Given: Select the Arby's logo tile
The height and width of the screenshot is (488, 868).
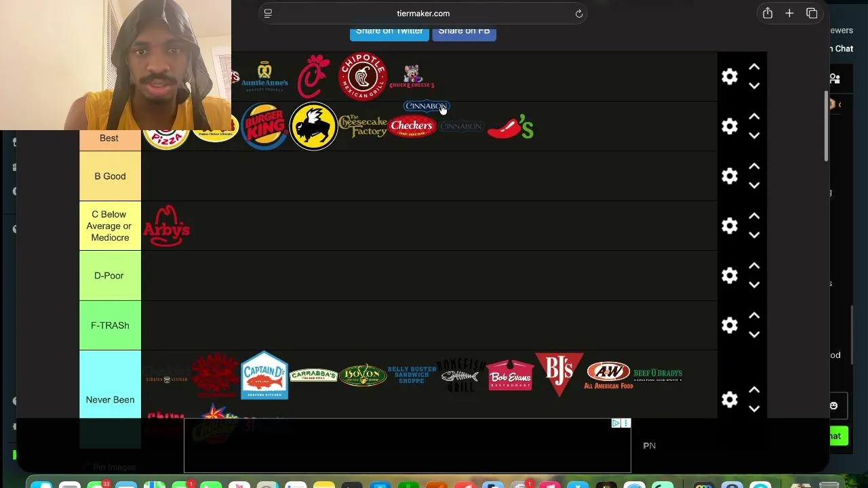Looking at the screenshot, I should point(167,226).
